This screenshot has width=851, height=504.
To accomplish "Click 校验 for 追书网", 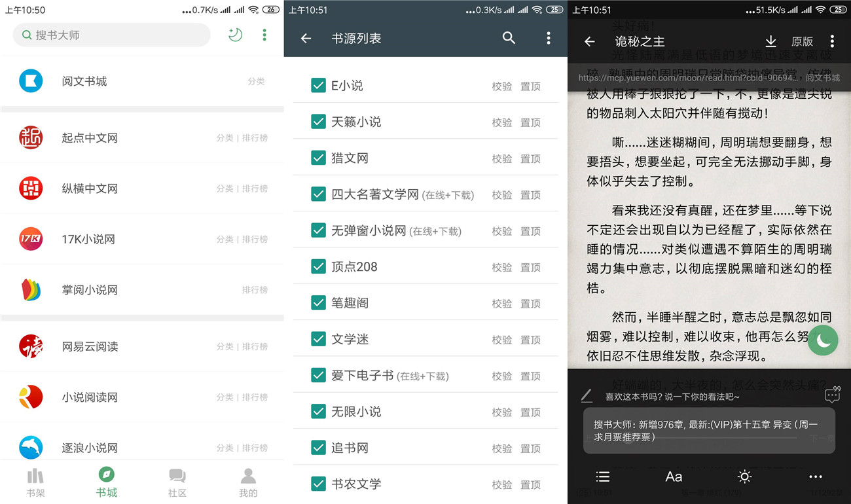I will (x=502, y=448).
